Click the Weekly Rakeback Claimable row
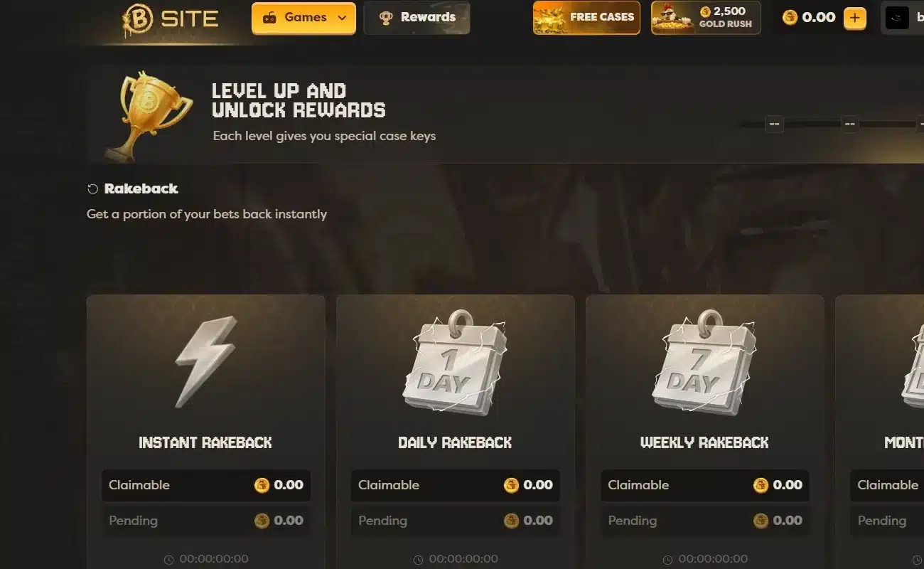This screenshot has width=924, height=569. click(705, 485)
